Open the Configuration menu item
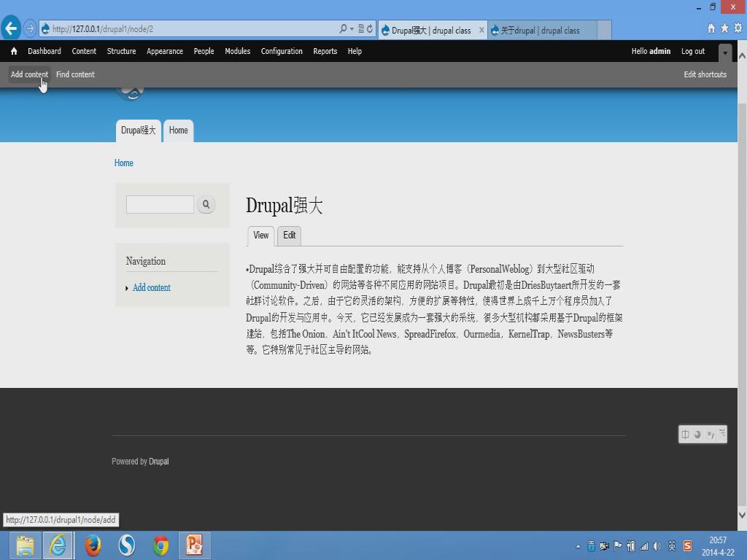 click(x=282, y=51)
